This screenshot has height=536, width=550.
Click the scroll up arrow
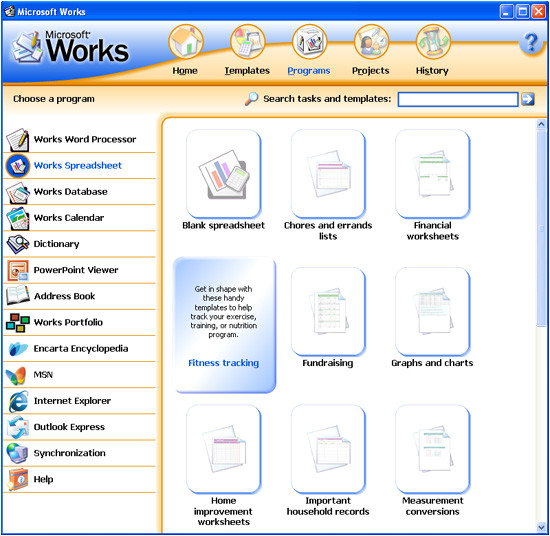click(x=541, y=124)
